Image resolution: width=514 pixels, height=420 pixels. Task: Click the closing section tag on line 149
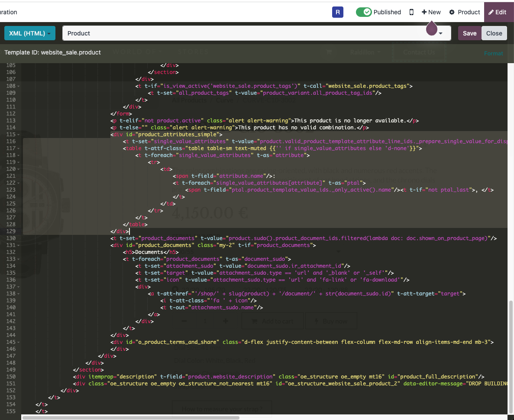point(88,370)
